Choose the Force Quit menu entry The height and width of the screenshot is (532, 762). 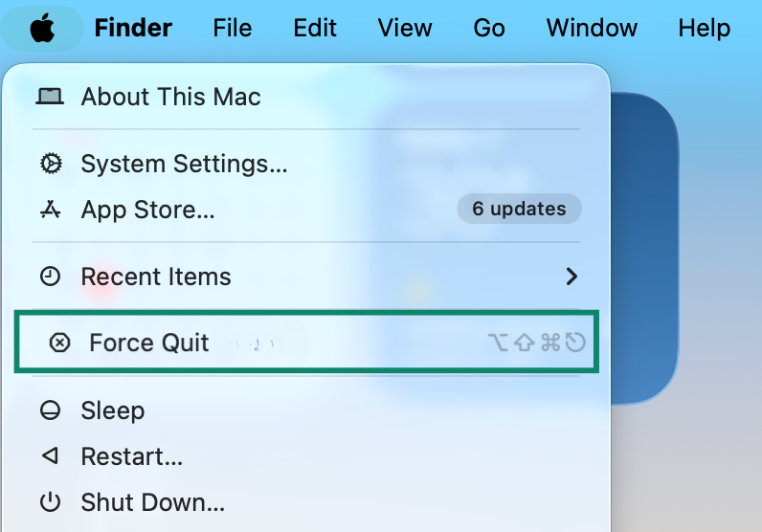tap(306, 342)
